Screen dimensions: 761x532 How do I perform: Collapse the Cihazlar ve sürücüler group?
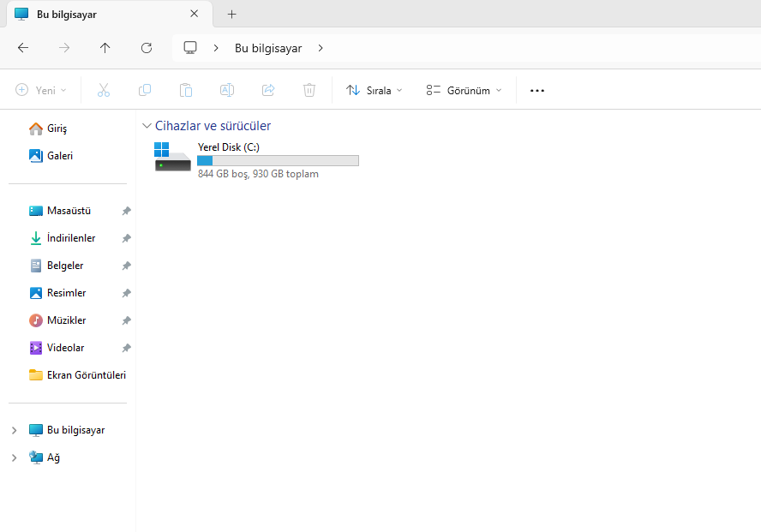pos(147,126)
